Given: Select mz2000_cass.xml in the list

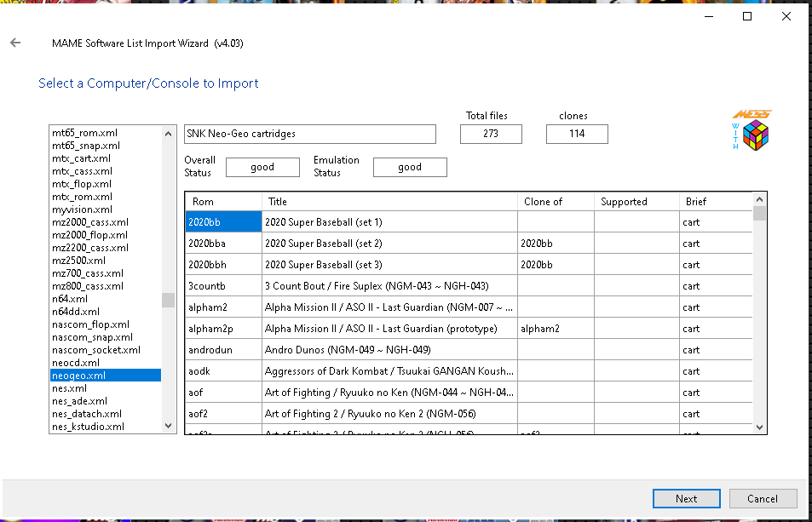Looking at the screenshot, I should click(x=106, y=222).
